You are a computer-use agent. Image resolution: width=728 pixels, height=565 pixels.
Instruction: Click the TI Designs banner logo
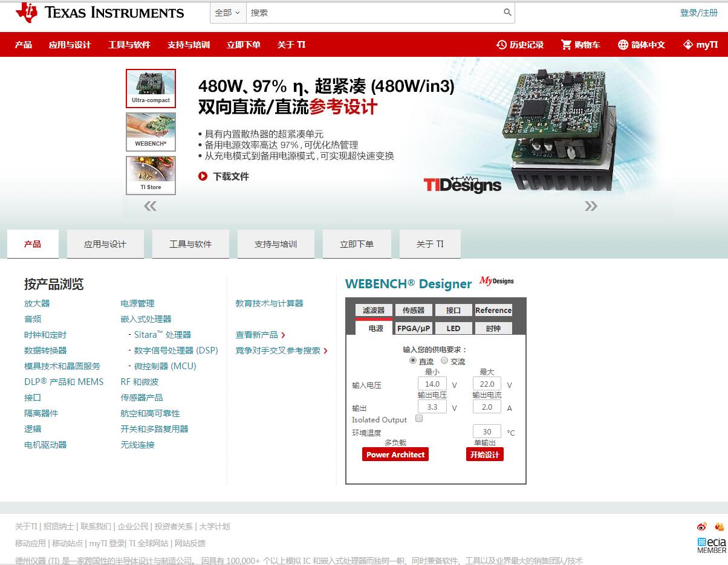click(x=462, y=184)
